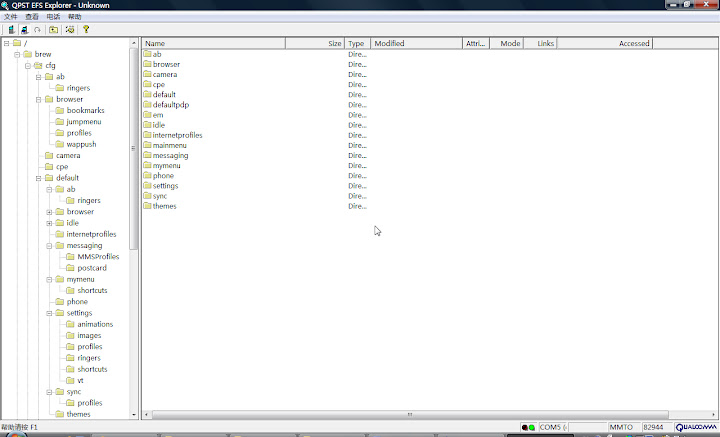Select the vt folder in tree
720x437 pixels.
pyautogui.click(x=80, y=381)
